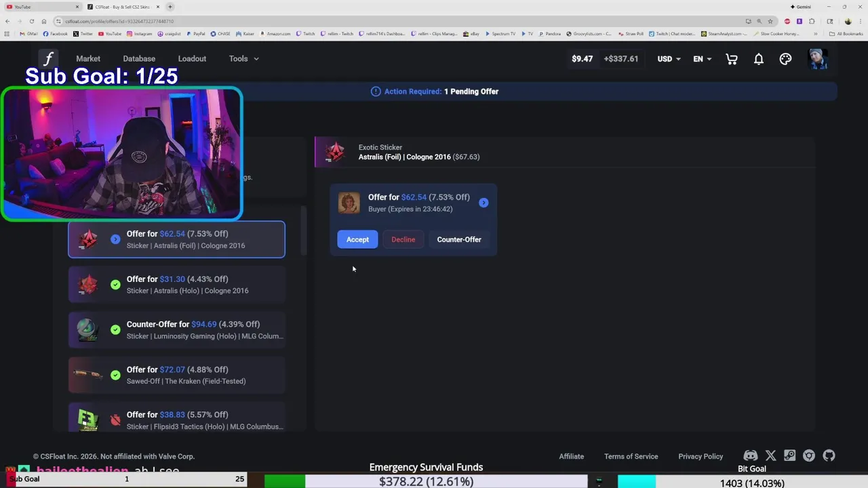The image size is (868, 488).
Task: Open the Discord link in footer
Action: click(x=751, y=456)
